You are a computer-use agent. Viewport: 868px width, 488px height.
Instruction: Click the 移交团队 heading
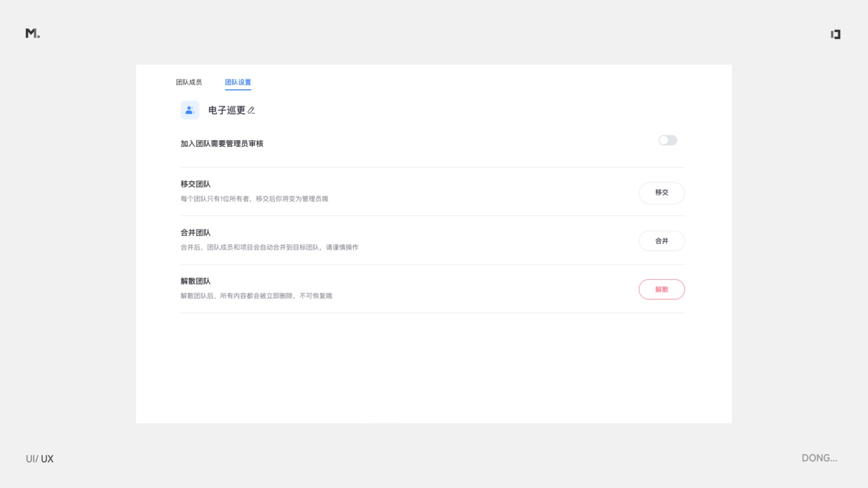pyautogui.click(x=196, y=184)
